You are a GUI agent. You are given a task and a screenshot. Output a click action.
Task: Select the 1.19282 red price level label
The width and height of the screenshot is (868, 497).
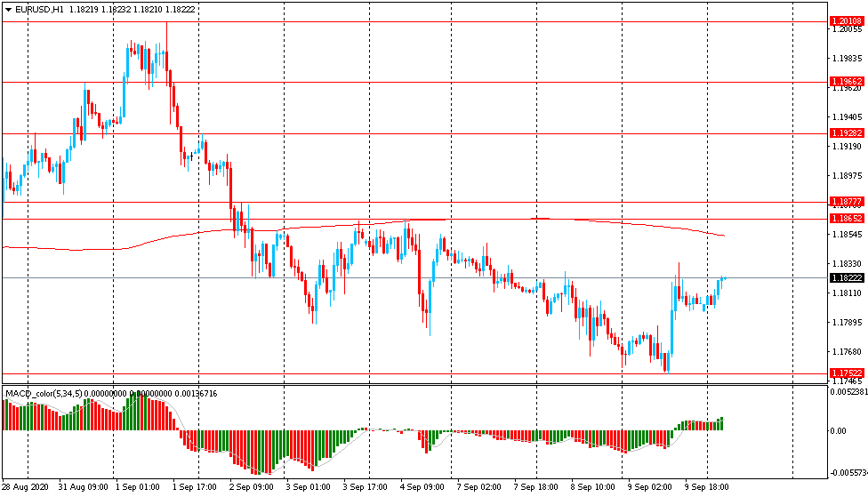click(847, 132)
